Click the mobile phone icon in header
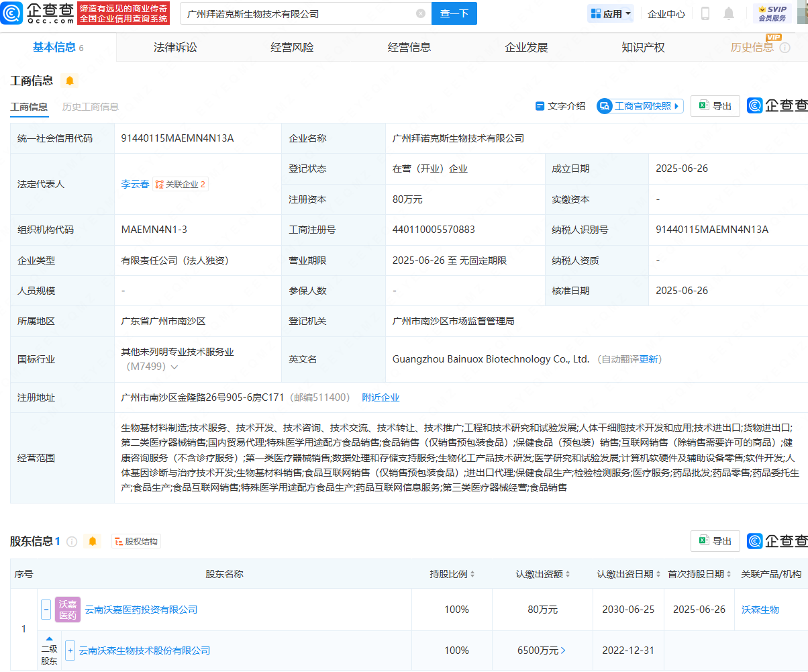Screen dimensions: 808x672 (705, 13)
